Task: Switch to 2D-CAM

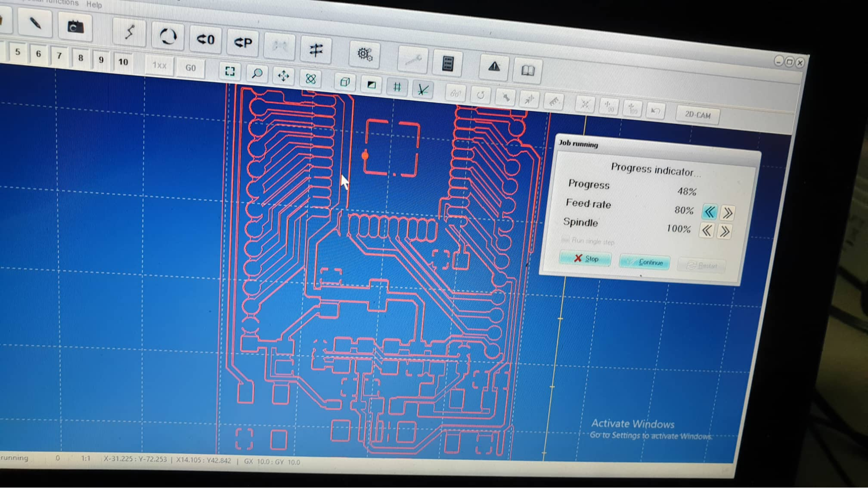Action: tap(698, 115)
